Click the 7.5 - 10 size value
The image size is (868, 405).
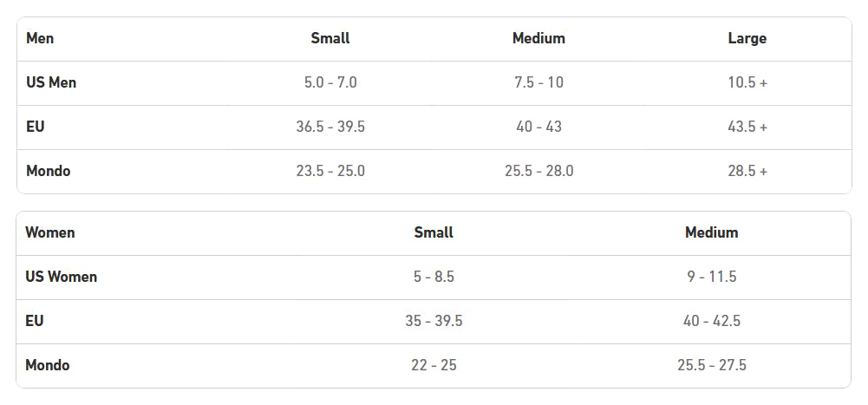tap(538, 82)
